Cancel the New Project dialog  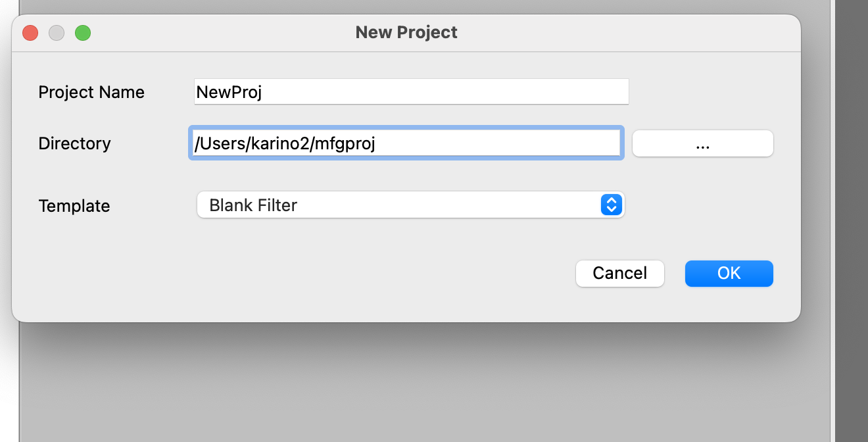click(619, 273)
